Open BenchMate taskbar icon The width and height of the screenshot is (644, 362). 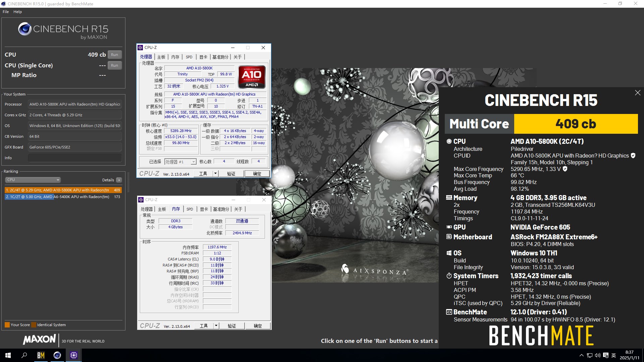pyautogui.click(x=41, y=355)
